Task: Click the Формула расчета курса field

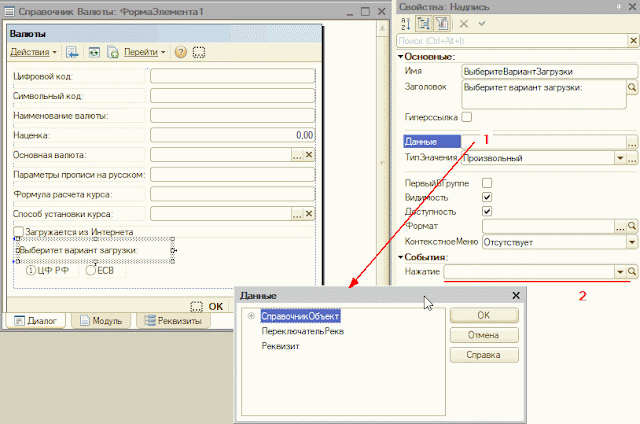Action: (x=233, y=194)
